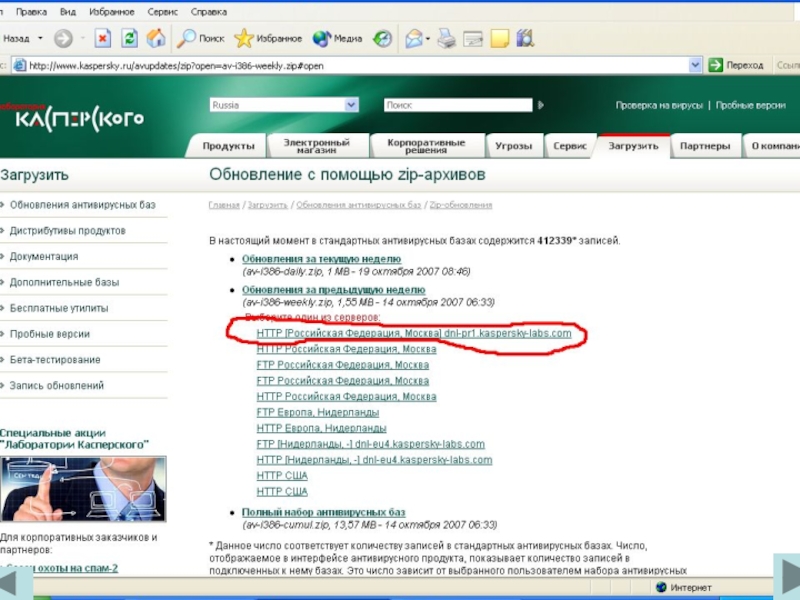Open Обновления за предыдущую неделю link
This screenshot has height=600, width=800.
pyautogui.click(x=333, y=290)
